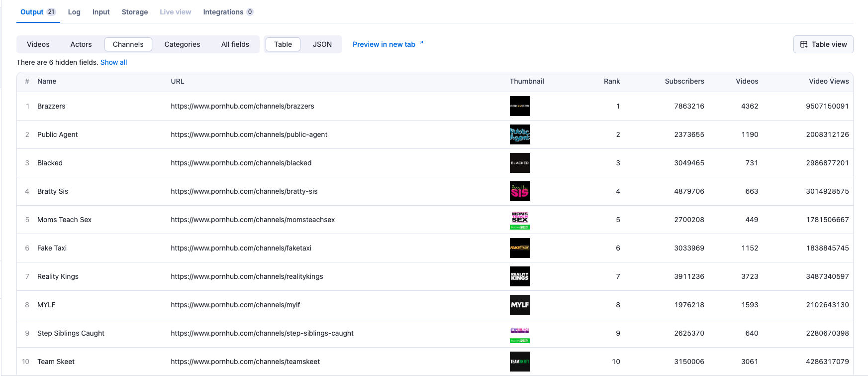The image size is (868, 376).
Task: Click the Name column header
Action: pos(47,81)
